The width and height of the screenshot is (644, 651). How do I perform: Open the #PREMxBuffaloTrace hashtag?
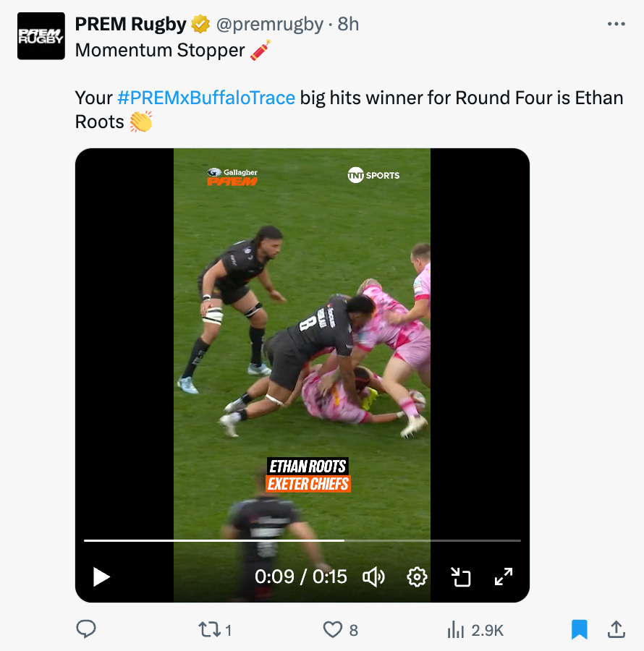pyautogui.click(x=206, y=98)
